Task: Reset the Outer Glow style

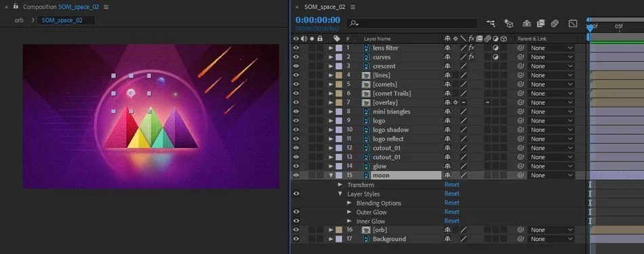Action: pos(451,212)
